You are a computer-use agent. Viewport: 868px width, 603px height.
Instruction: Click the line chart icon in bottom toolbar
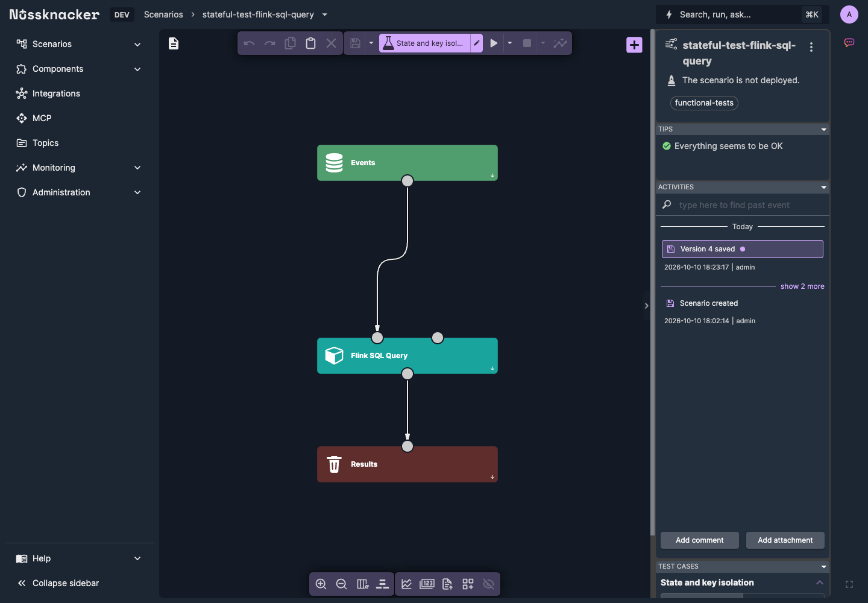click(407, 584)
